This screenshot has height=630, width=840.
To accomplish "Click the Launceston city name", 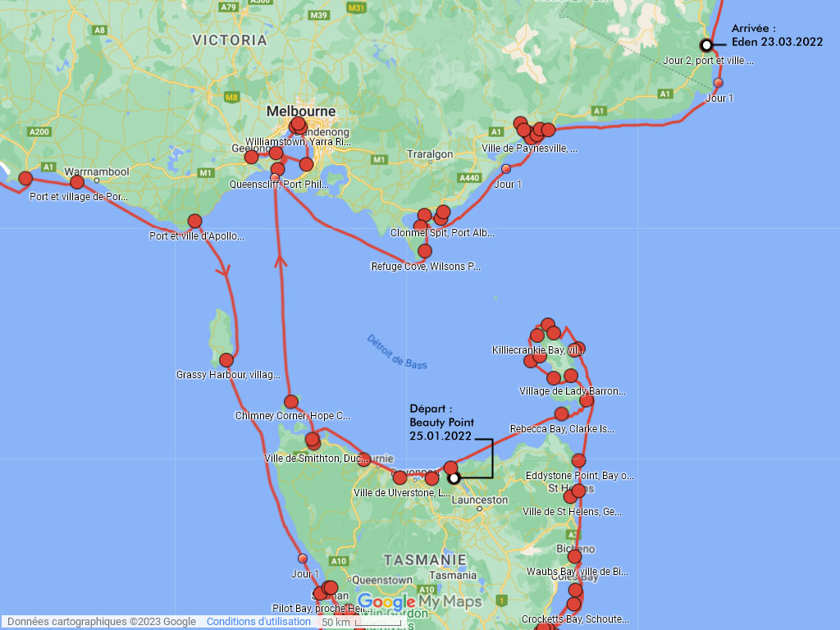I will tap(479, 500).
